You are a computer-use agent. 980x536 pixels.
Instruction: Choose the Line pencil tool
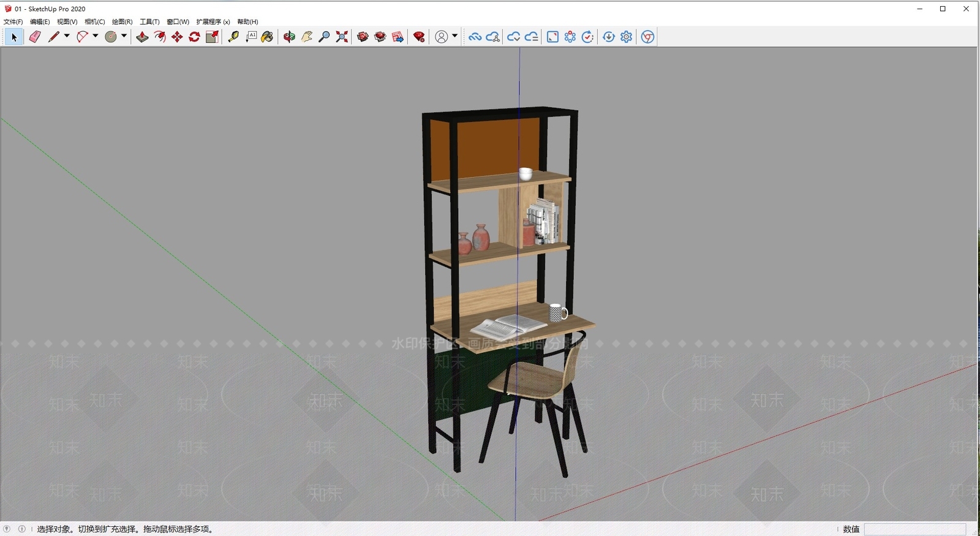[x=54, y=37]
